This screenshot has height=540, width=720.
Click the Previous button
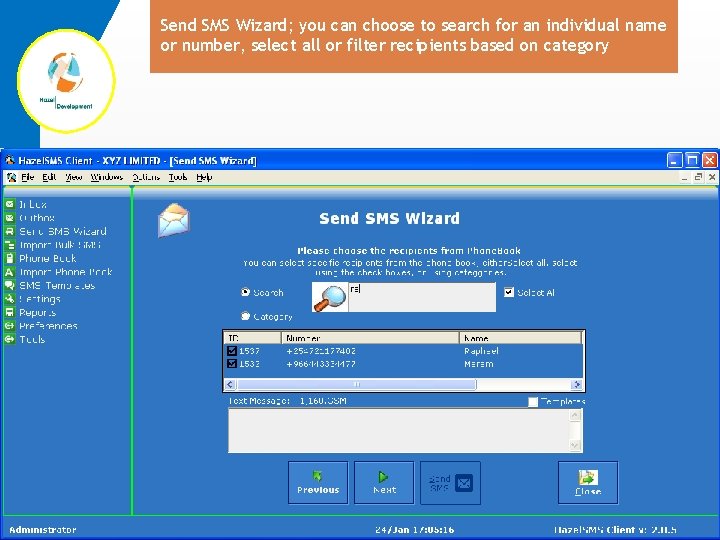318,483
